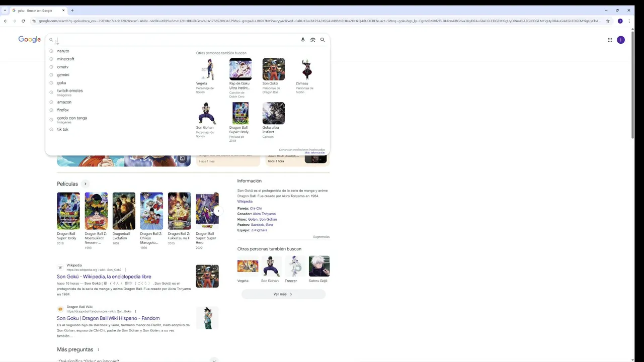The image size is (644, 362).
Task: Select the minecraft suggestion
Action: 65,59
